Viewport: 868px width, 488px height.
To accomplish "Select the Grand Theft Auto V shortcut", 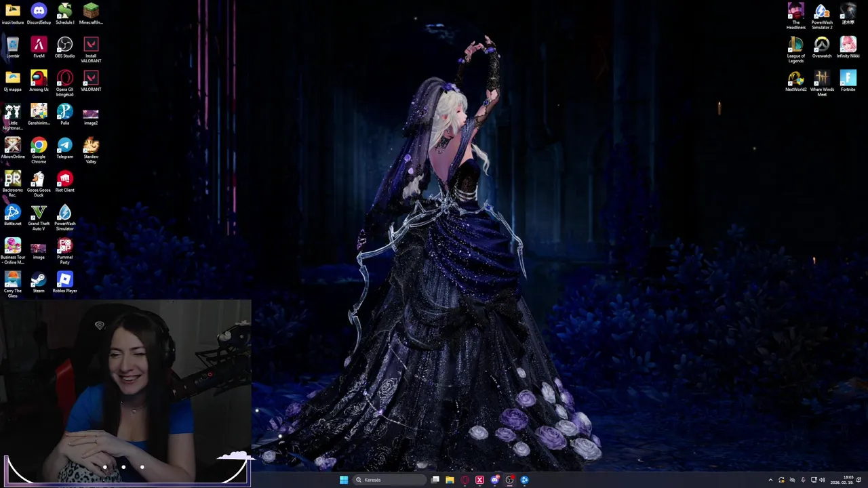I will coord(39,218).
